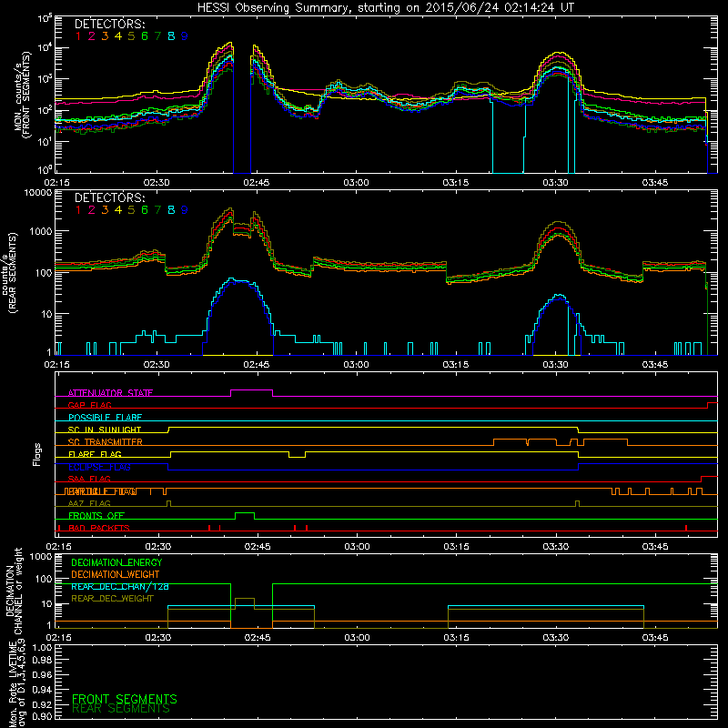Select detector 8 in the front segments legend
Screen dimensions: 728x728
[171, 36]
